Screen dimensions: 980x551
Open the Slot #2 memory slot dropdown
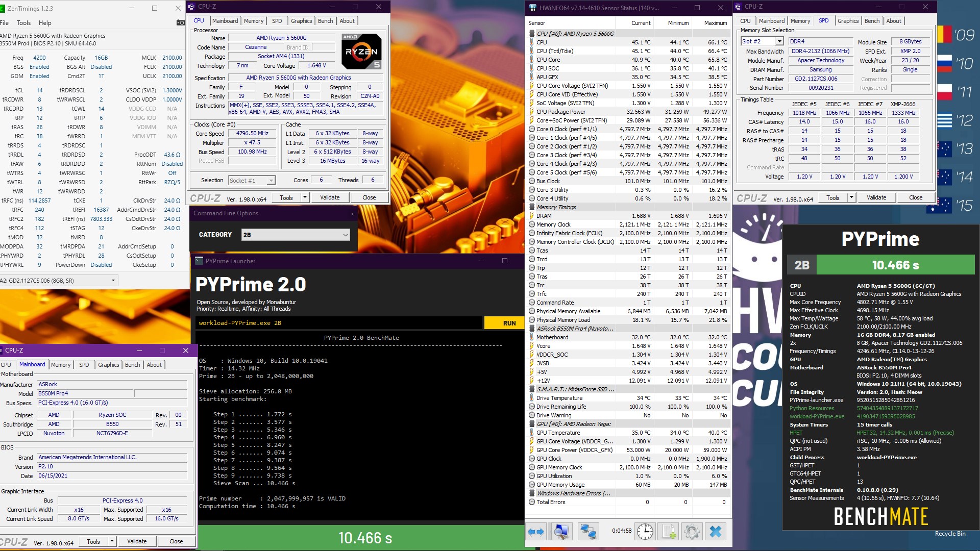tap(779, 41)
